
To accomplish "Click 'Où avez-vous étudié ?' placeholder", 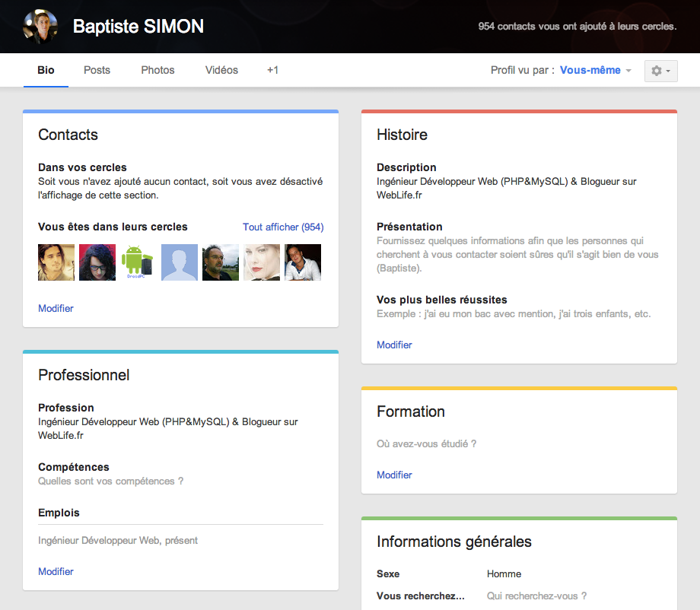I will pos(426,443).
